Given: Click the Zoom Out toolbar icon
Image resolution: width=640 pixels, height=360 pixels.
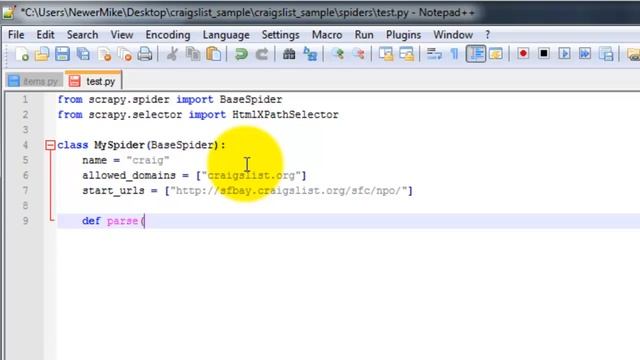Looking at the screenshot, I should pos(358,54).
